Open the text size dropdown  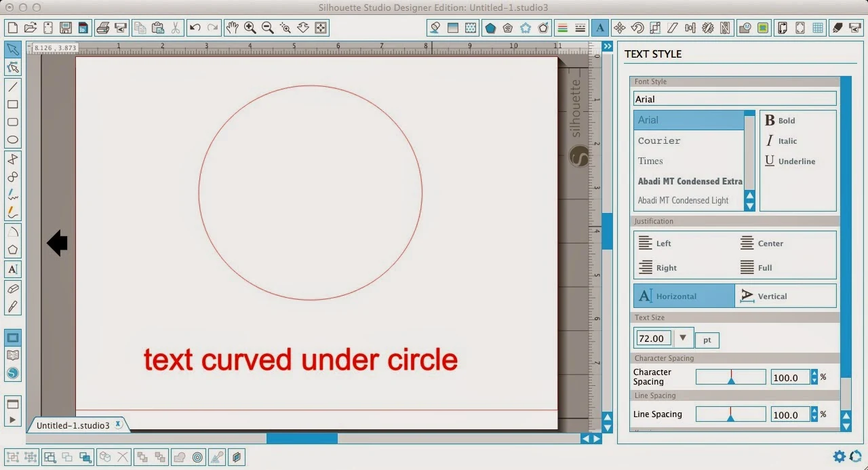point(683,338)
